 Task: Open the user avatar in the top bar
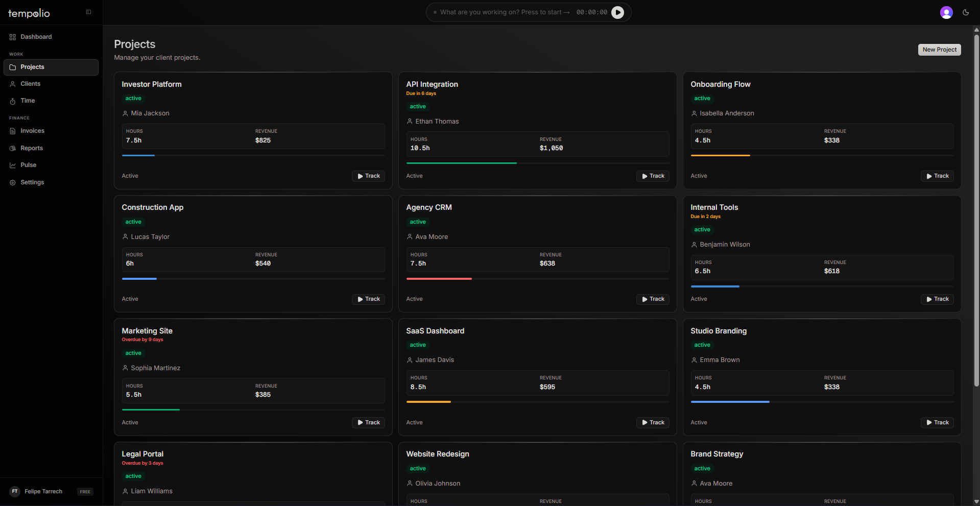946,12
